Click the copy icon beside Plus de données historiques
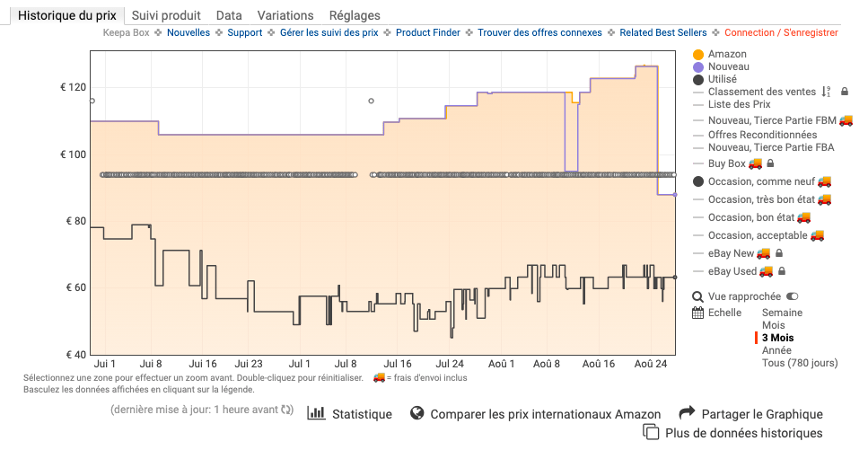The height and width of the screenshot is (450, 868). [651, 432]
